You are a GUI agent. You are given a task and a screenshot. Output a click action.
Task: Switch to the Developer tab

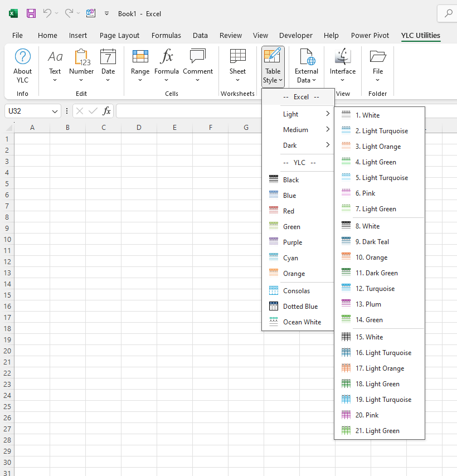coord(296,35)
